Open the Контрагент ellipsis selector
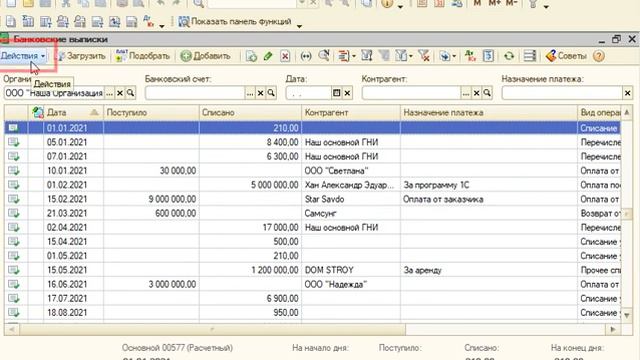 [x=466, y=93]
